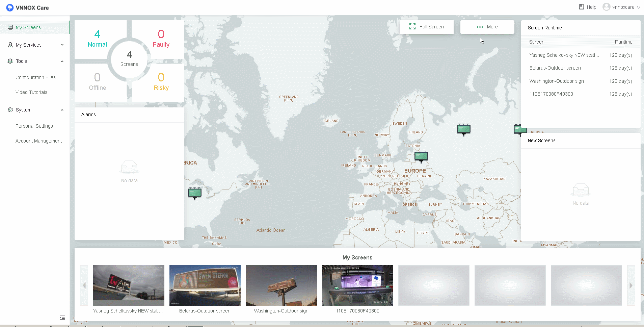Click the screen marker near the US east coast
Screen dimensions: 644x327
pyautogui.click(x=195, y=193)
